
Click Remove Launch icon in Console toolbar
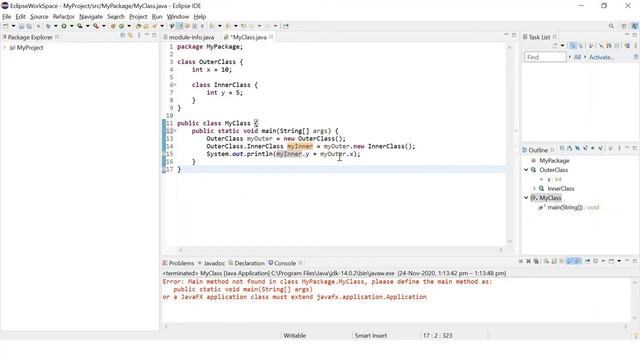click(529, 261)
